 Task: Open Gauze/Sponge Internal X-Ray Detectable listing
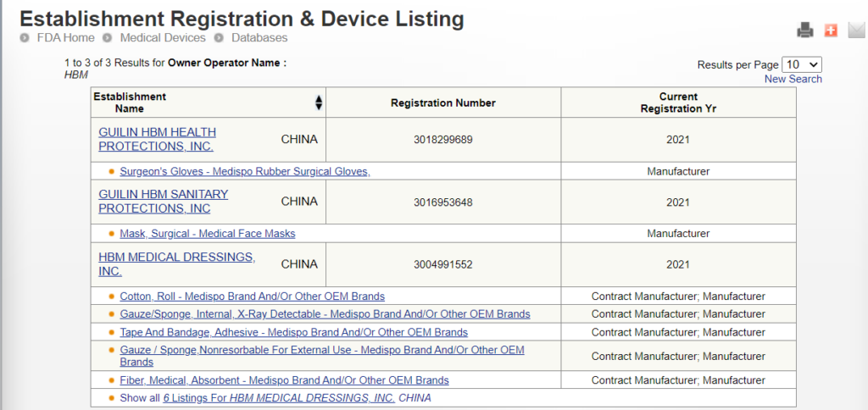coord(325,314)
